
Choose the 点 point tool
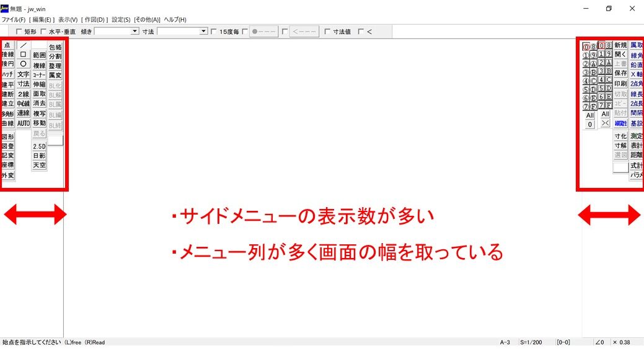point(7,45)
